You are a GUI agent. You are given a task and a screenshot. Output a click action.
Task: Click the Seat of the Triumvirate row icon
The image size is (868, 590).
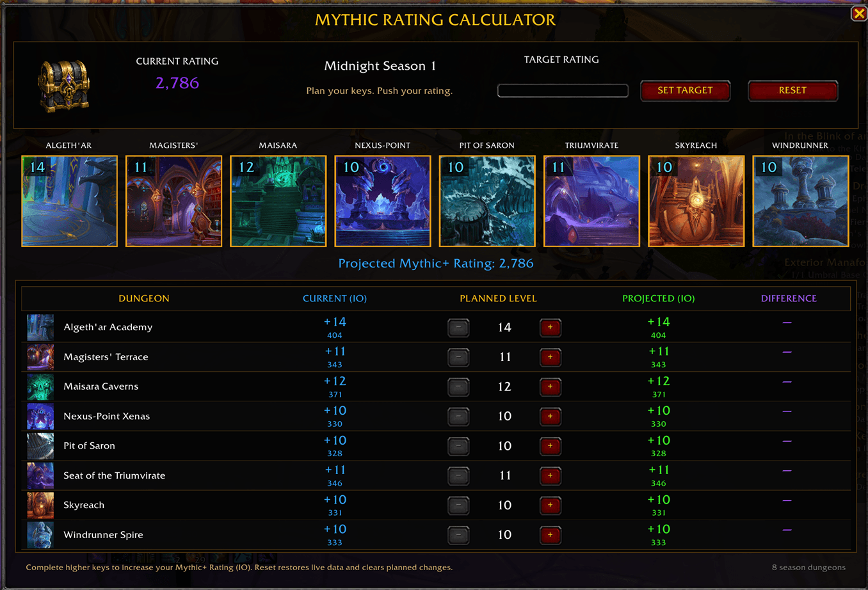tap(40, 475)
